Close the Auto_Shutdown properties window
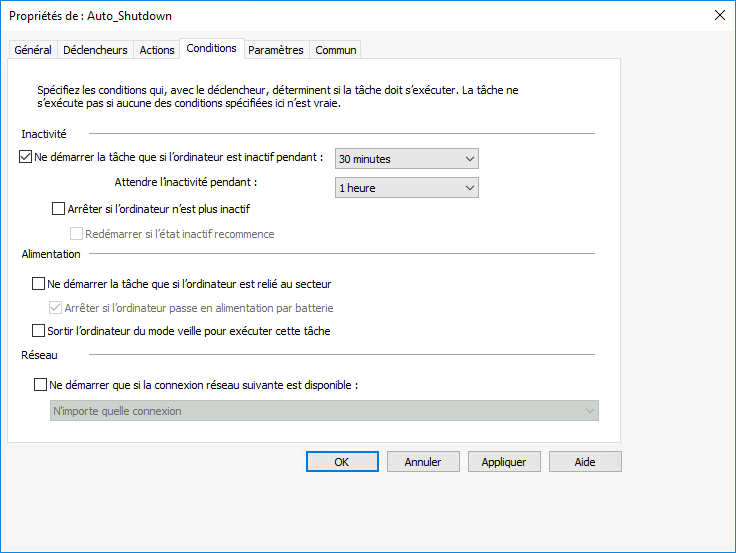Screen dimensions: 736x553 [720, 15]
